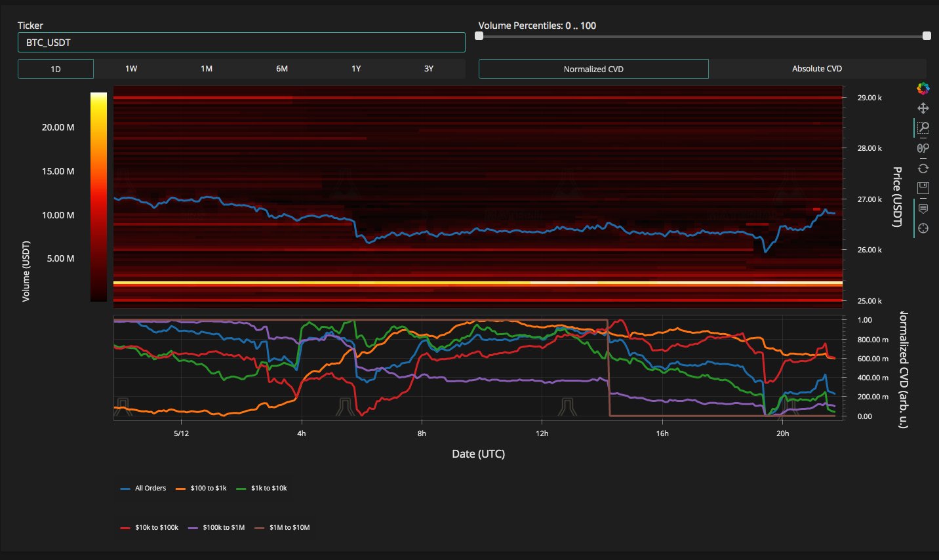Click the volume heatmap color bar
The width and height of the screenshot is (939, 560).
[x=98, y=197]
